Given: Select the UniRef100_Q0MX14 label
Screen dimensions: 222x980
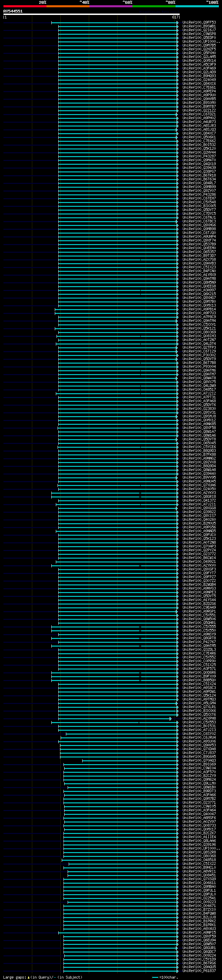Looking at the screenshot, I should pos(199,60).
